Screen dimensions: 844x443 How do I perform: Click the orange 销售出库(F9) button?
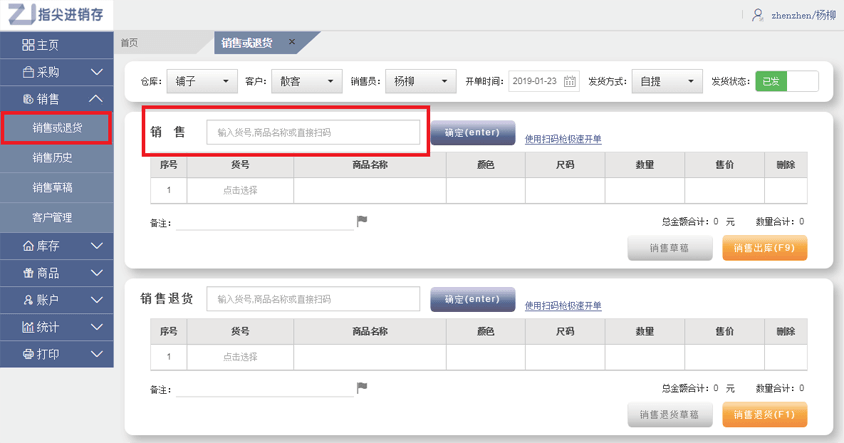pos(764,249)
